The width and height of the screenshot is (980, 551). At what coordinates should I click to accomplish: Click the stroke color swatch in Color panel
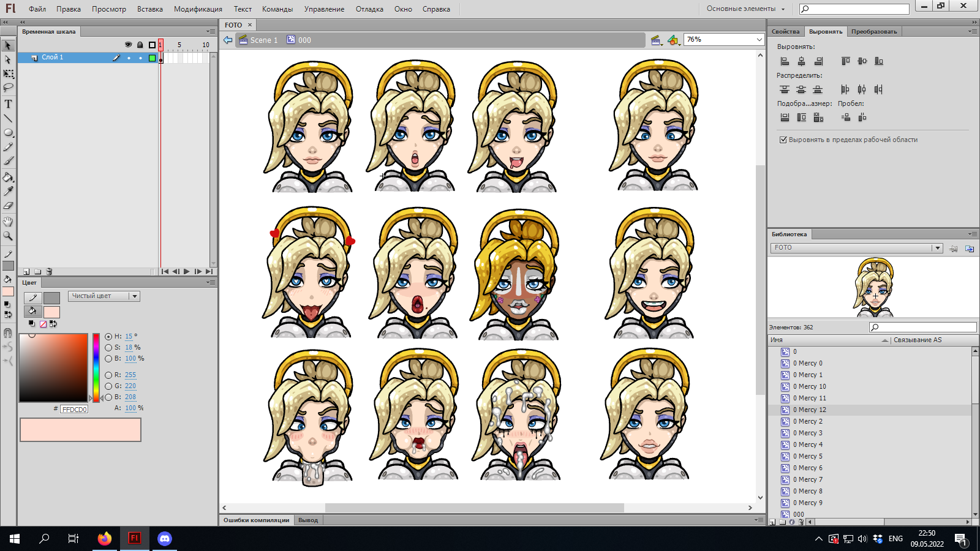pyautogui.click(x=52, y=298)
